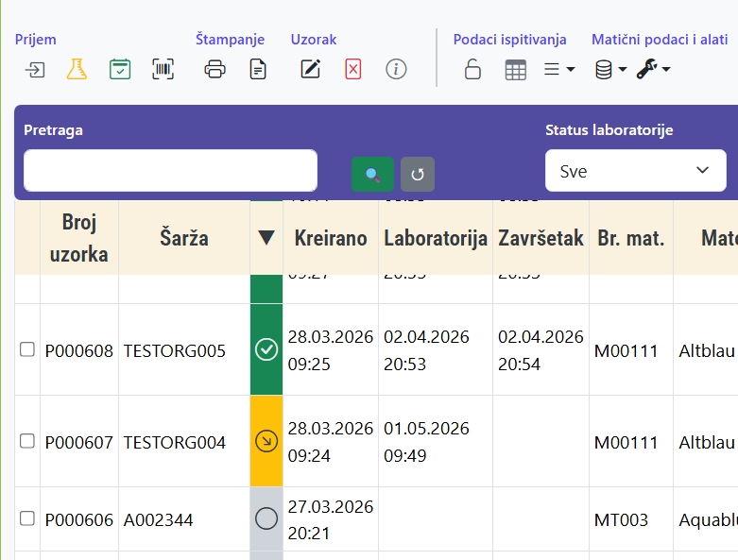Click the Matični podaci i alati label
Image resolution: width=738 pixels, height=560 pixels.
[660, 40]
